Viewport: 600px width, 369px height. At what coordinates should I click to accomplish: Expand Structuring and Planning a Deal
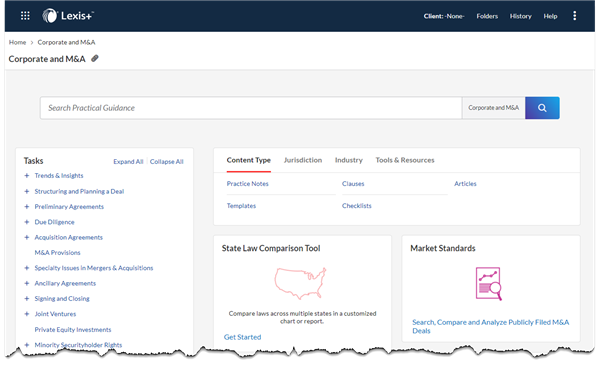26,191
